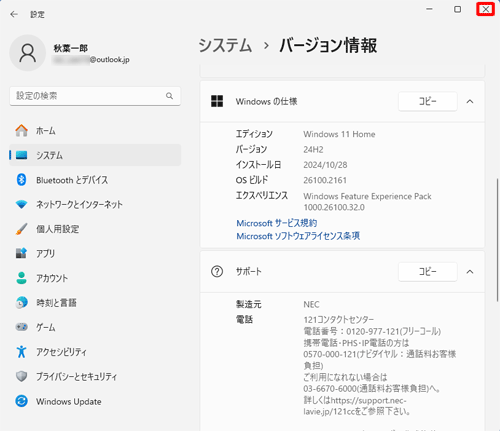Click the Gaming controller icon
Viewport: 500px width, 431px height.
22,327
